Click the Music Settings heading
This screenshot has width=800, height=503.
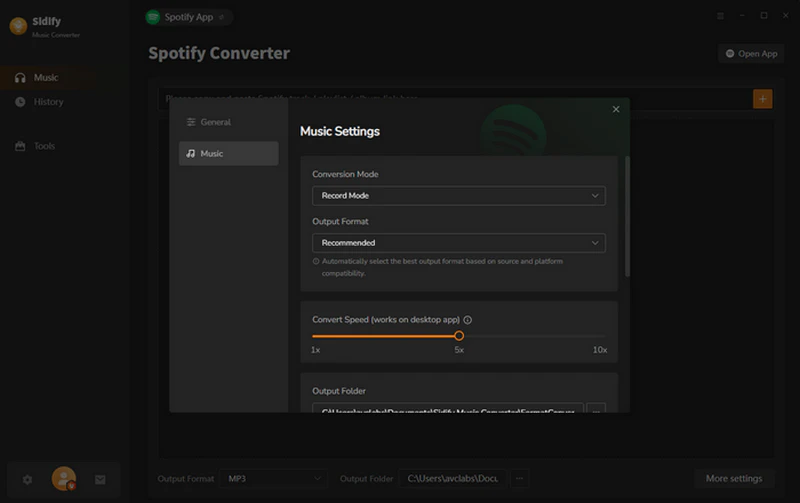pyautogui.click(x=340, y=132)
